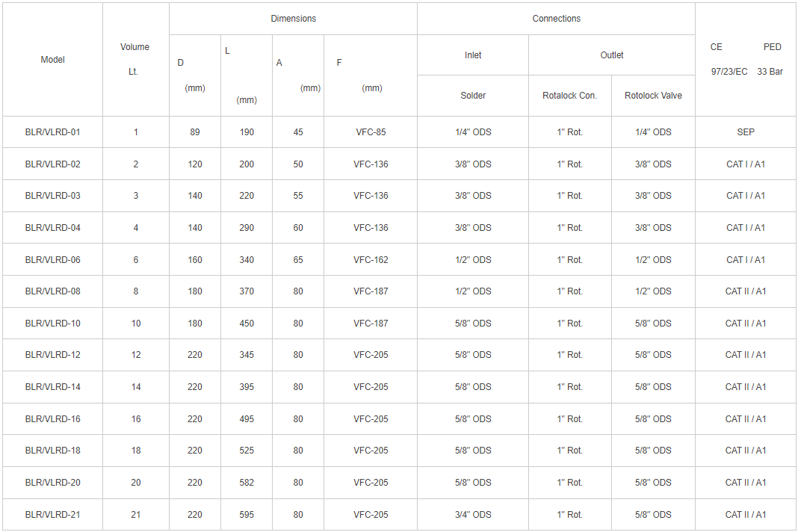The image size is (798, 532).
Task: Click the Dimensions group header
Action: (x=293, y=19)
